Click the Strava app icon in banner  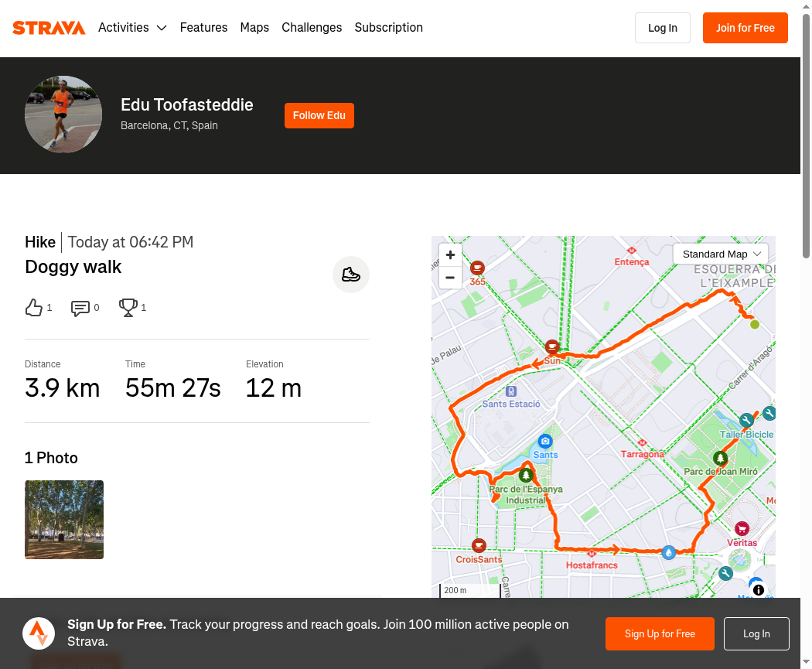coord(39,633)
